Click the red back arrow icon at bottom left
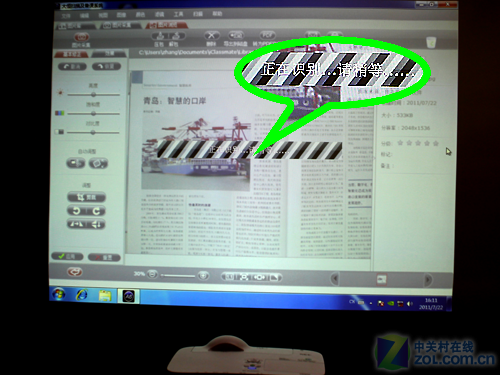Viewport: 500px width, 375px height. (x=75, y=272)
